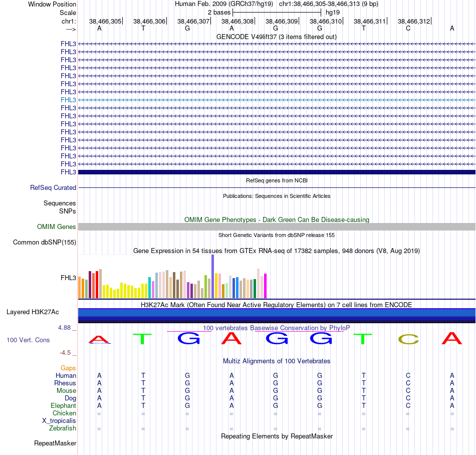Select the FHL3 label beside the thick exon bar
The width and height of the screenshot is (476, 455).
pyautogui.click(x=68, y=172)
